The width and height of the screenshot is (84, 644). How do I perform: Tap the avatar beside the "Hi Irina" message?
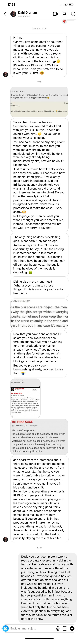pos(5,74)
